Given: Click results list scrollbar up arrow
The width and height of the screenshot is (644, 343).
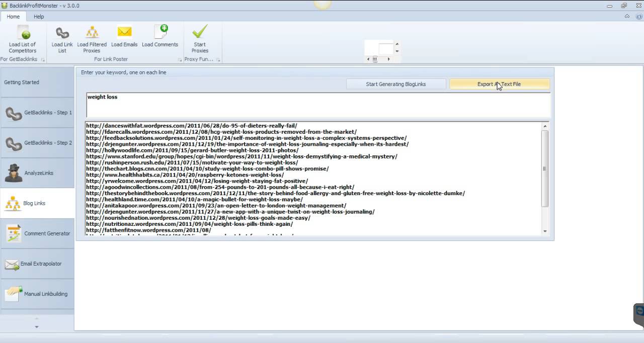Looking at the screenshot, I should [545, 126].
